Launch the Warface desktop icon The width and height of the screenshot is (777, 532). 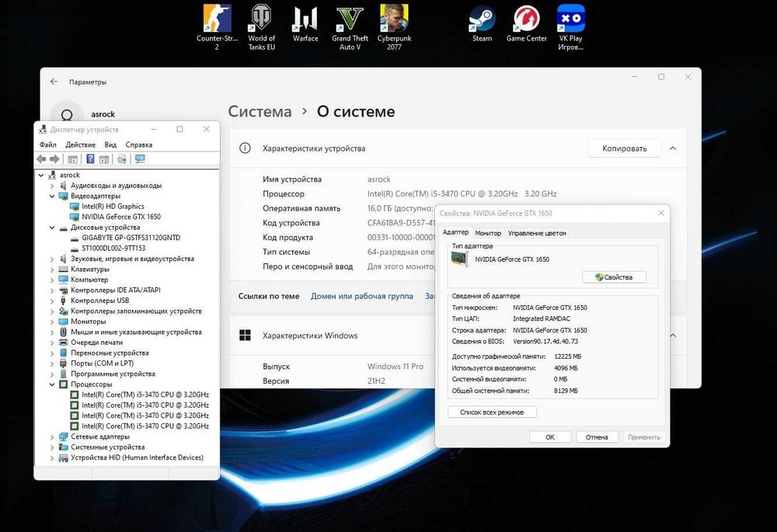coord(305,24)
